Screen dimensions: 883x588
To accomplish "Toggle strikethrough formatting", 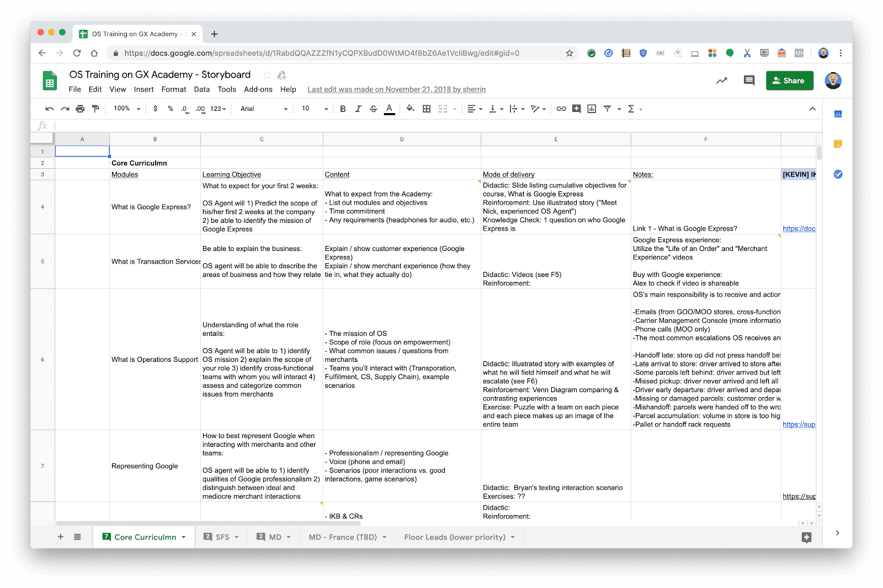I will click(374, 109).
